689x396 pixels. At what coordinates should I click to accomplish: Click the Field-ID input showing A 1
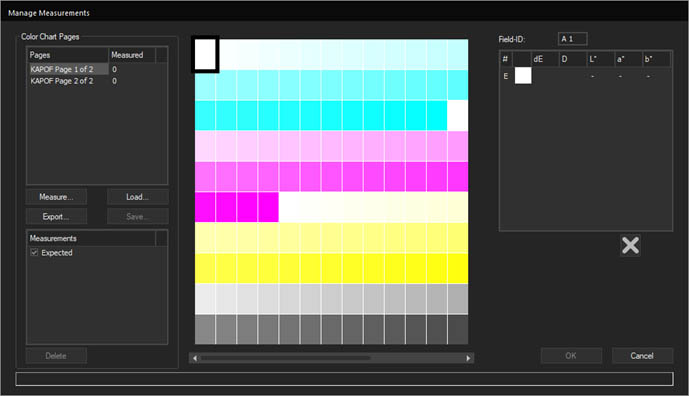[573, 39]
